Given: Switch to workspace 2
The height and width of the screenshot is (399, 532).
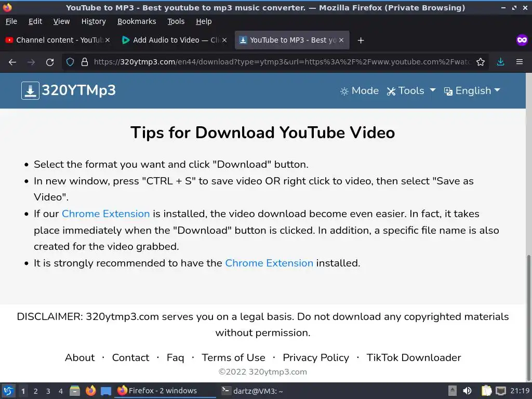Looking at the screenshot, I should (x=36, y=391).
